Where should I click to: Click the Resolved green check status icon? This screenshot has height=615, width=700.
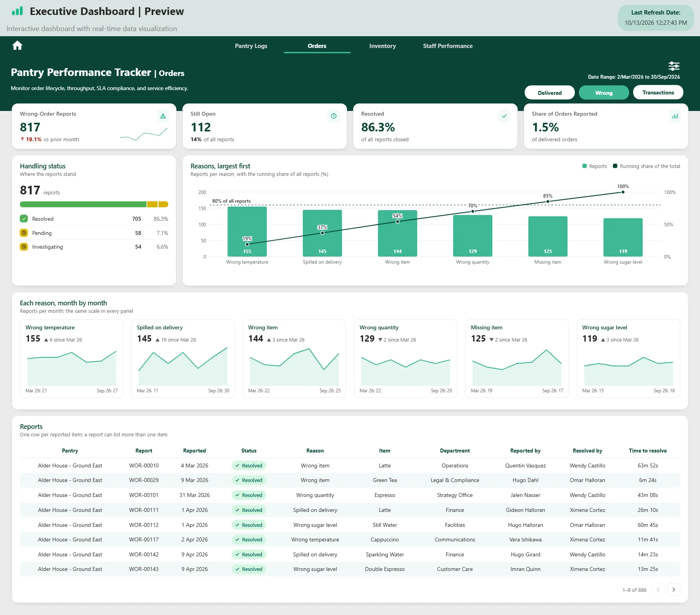pyautogui.click(x=24, y=219)
